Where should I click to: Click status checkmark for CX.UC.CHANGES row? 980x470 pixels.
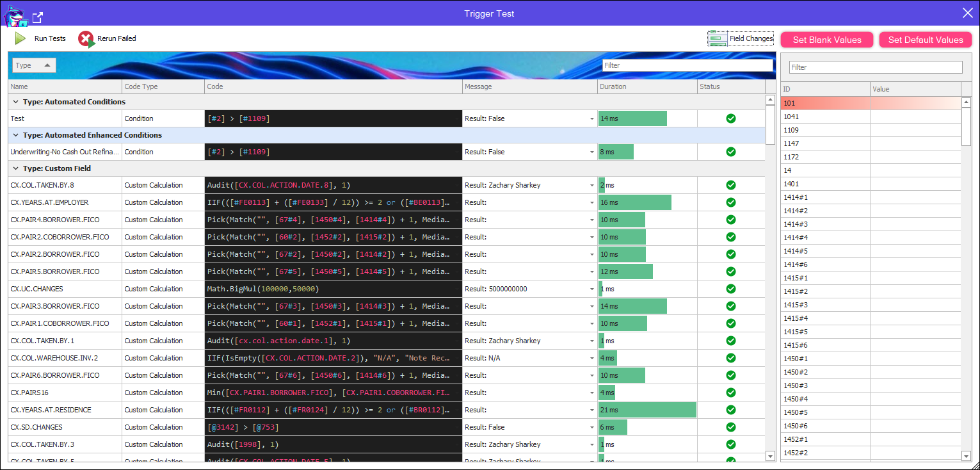(730, 289)
